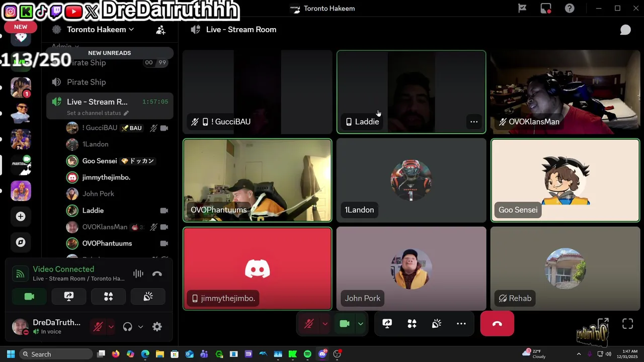
Task: Focus the 1Landon participant tile
Action: point(411,180)
